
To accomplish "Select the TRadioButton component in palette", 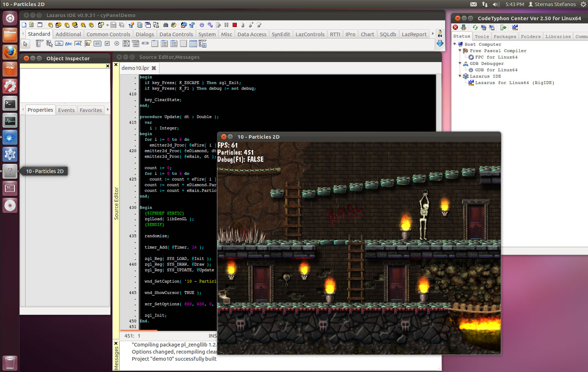I will click(x=117, y=44).
